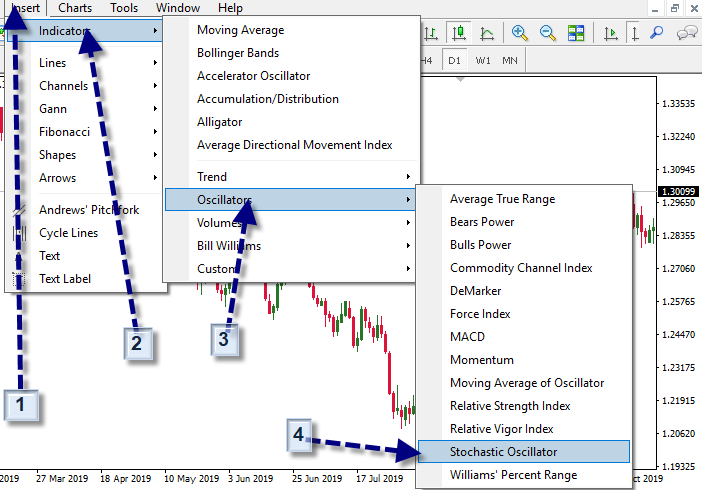Select the bar chart icon

431,33
